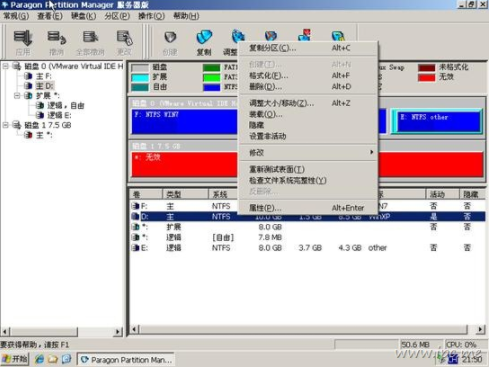Collapse the 磁盘 0 tree node

click(x=6, y=66)
